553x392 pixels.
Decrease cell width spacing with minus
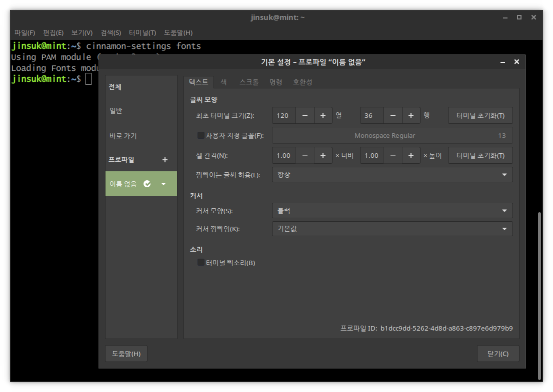(x=305, y=155)
